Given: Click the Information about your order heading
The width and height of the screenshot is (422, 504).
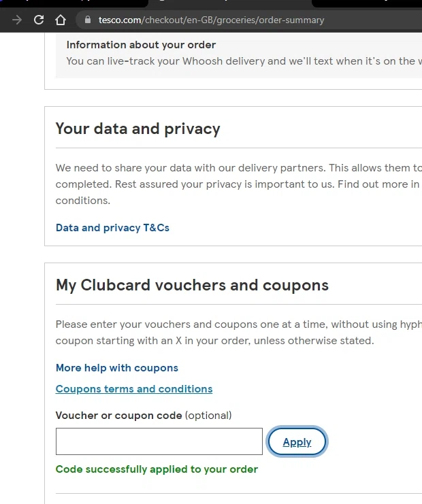Looking at the screenshot, I should coord(141,45).
